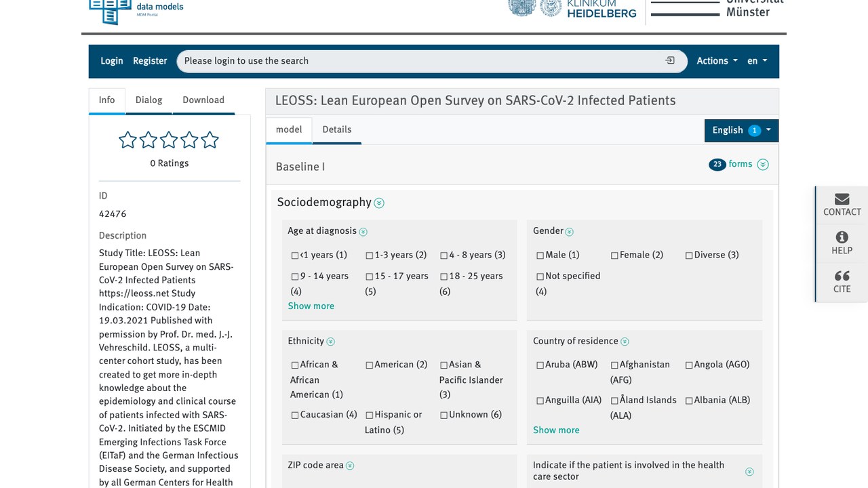The width and height of the screenshot is (868, 488).
Task: Click the info icon beside ZIP code area
Action: [350, 466]
